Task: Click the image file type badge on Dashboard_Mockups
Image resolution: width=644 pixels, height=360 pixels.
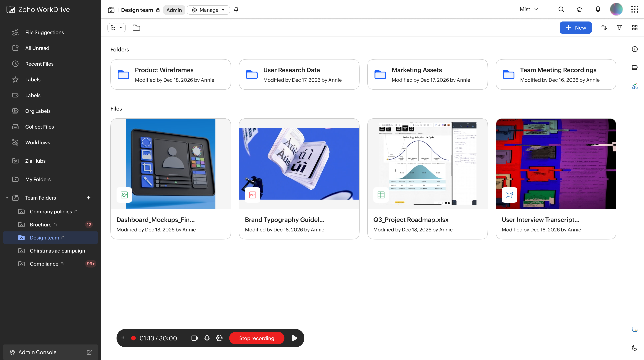Action: tap(124, 195)
